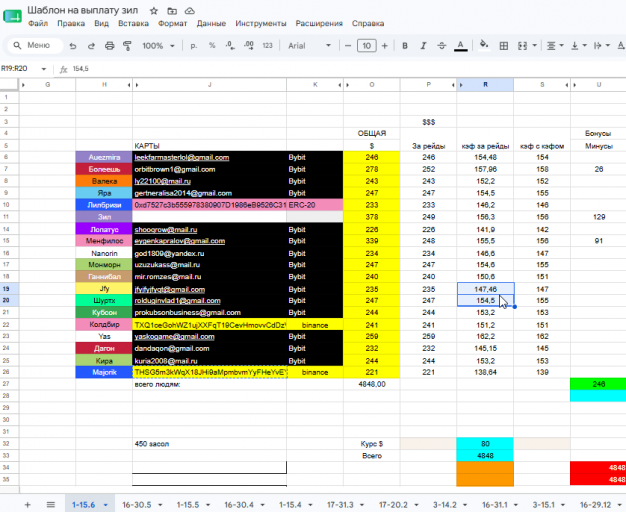
Task: Open the Fill color bucket
Action: [x=484, y=45]
